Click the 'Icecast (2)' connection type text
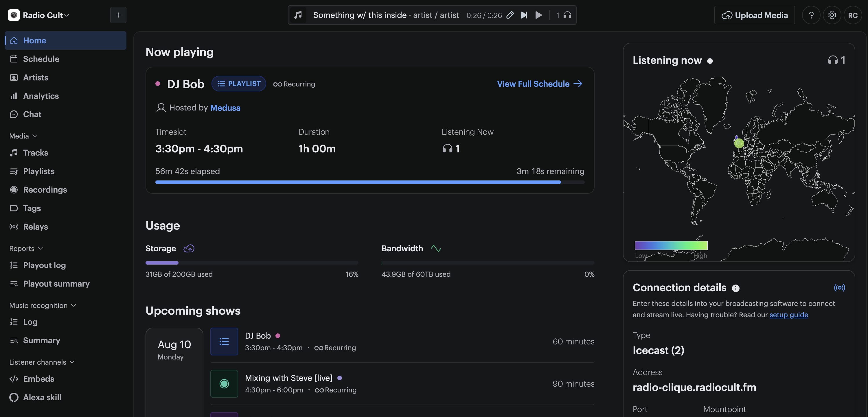Screen dimensions: 868x417 pyautogui.click(x=659, y=350)
